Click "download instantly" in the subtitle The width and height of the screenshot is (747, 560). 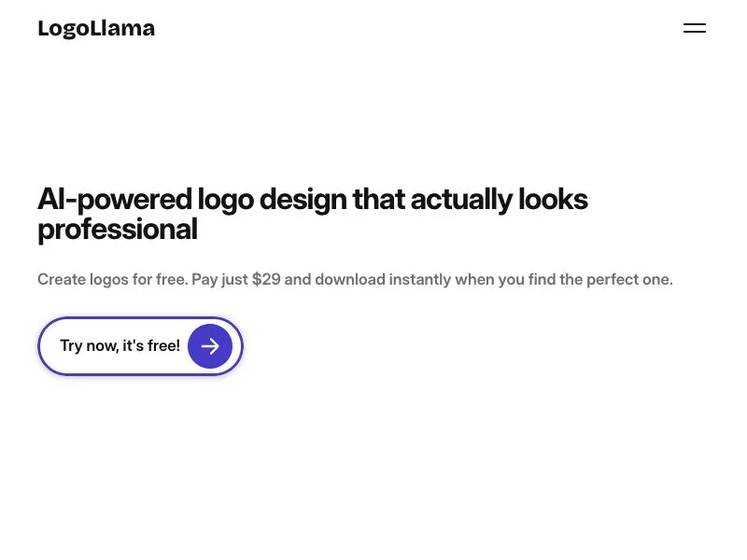pyautogui.click(x=383, y=279)
